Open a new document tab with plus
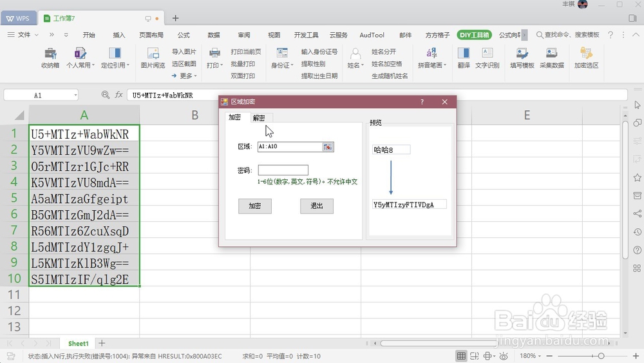 175,18
